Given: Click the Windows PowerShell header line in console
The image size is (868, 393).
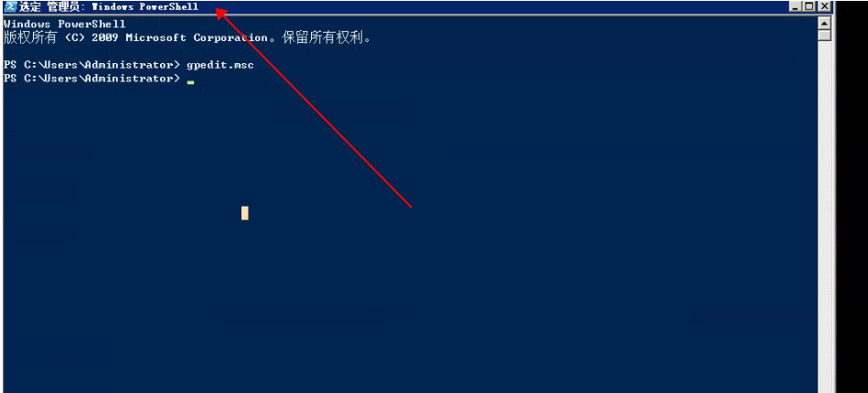Looking at the screenshot, I should click(64, 25).
